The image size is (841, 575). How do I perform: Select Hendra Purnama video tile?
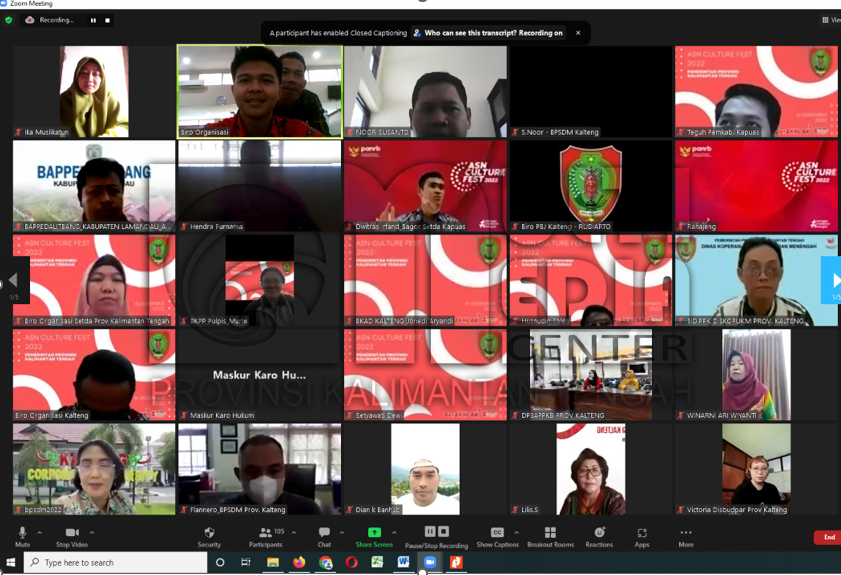(260, 186)
